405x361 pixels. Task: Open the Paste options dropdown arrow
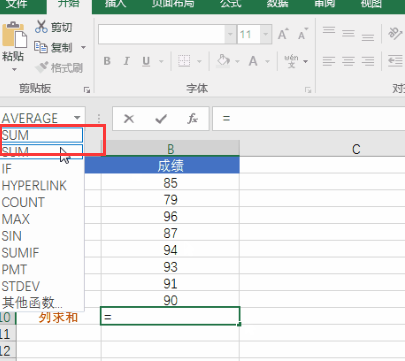coord(14,70)
